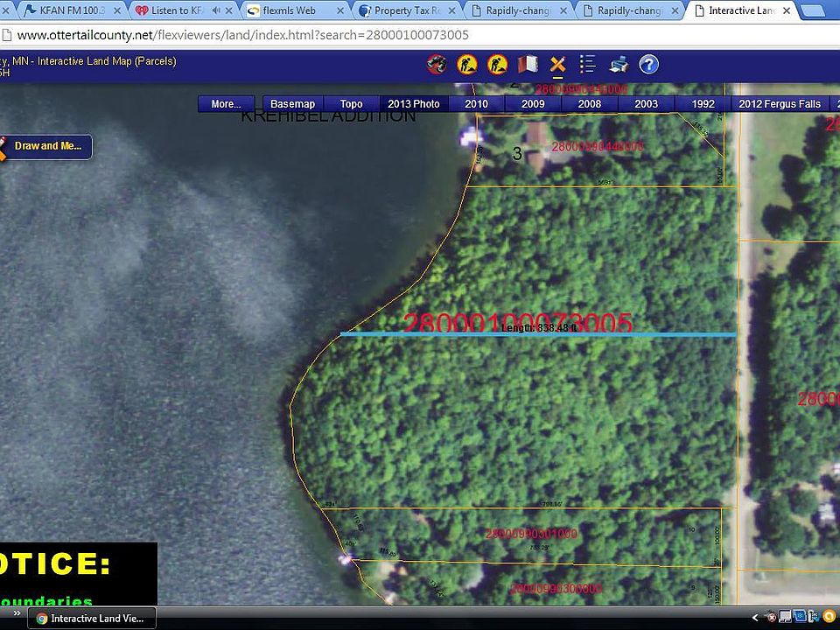Open the bookmarks book icon
This screenshot has width=840, height=630.
tap(528, 65)
